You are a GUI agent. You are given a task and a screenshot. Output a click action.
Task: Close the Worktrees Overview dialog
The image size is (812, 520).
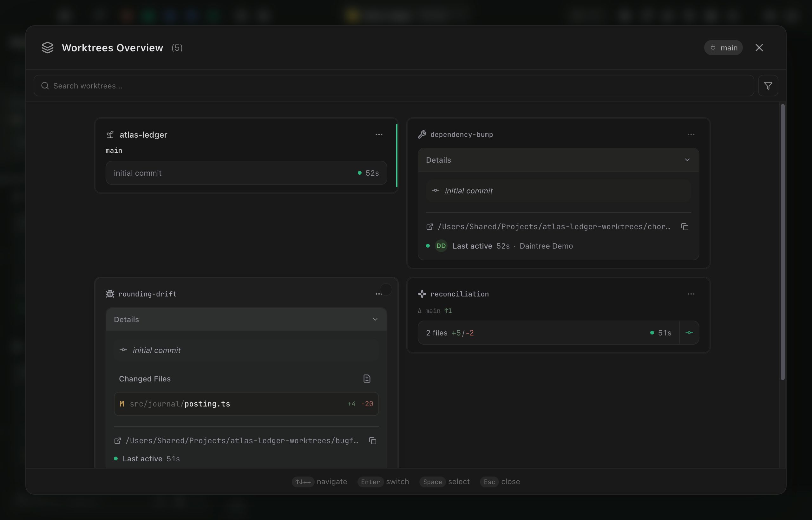tap(759, 48)
